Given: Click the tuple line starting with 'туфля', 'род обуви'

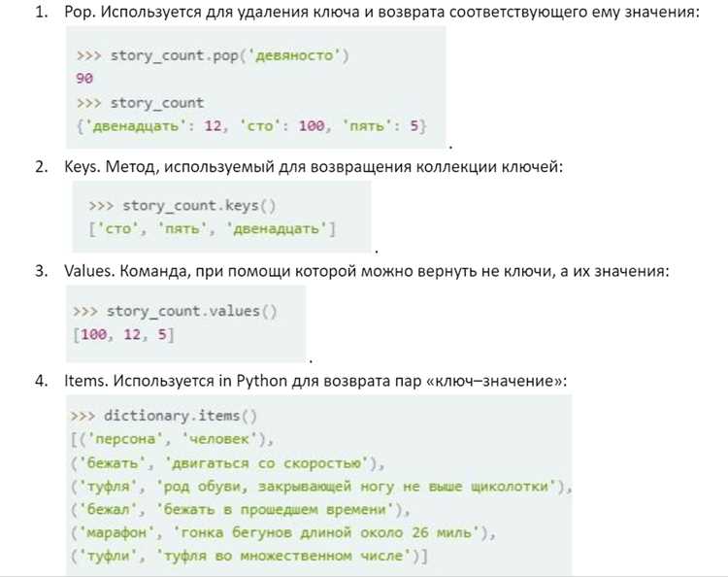Looking at the screenshot, I should pyautogui.click(x=321, y=487).
